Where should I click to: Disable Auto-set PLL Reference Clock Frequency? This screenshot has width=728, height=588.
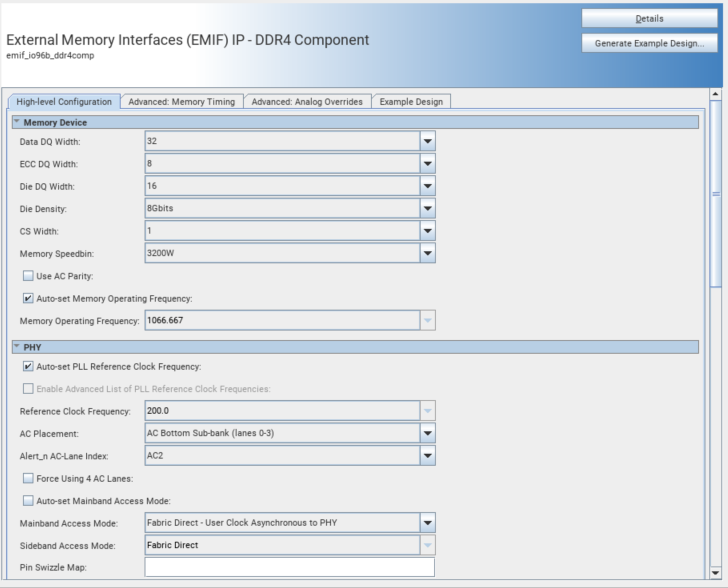pyautogui.click(x=28, y=367)
